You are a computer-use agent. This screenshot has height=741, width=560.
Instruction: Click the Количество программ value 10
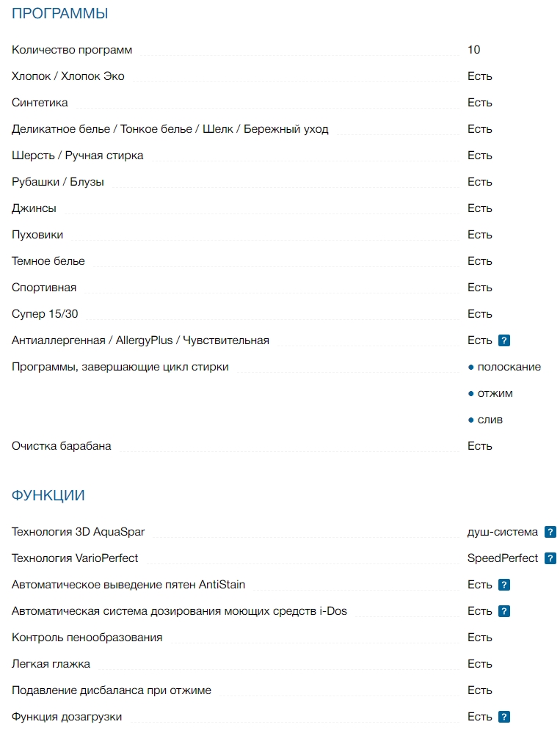point(473,50)
